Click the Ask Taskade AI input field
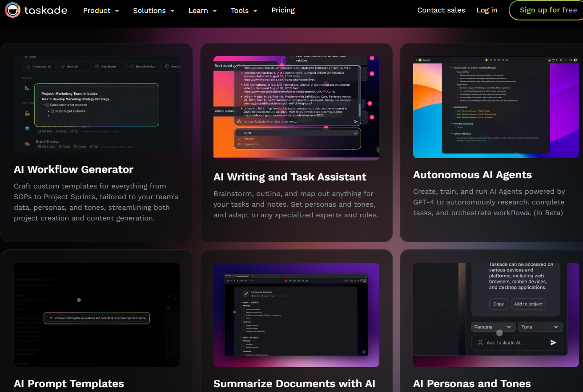The image size is (583, 392). 517,343
